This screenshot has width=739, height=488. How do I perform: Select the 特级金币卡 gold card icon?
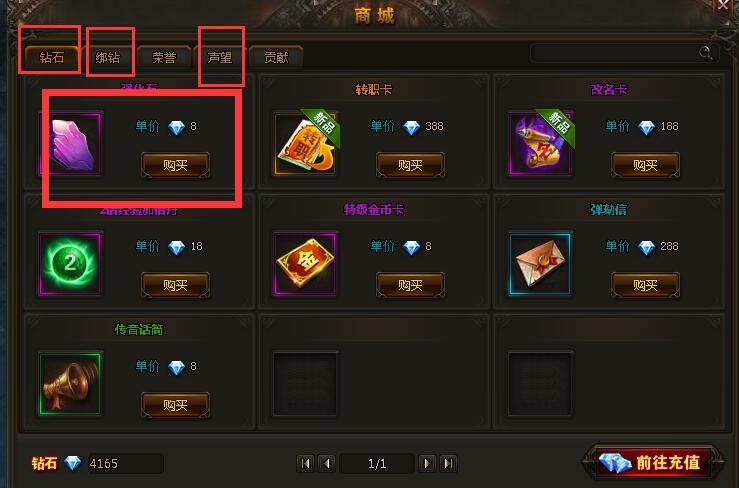coord(305,264)
